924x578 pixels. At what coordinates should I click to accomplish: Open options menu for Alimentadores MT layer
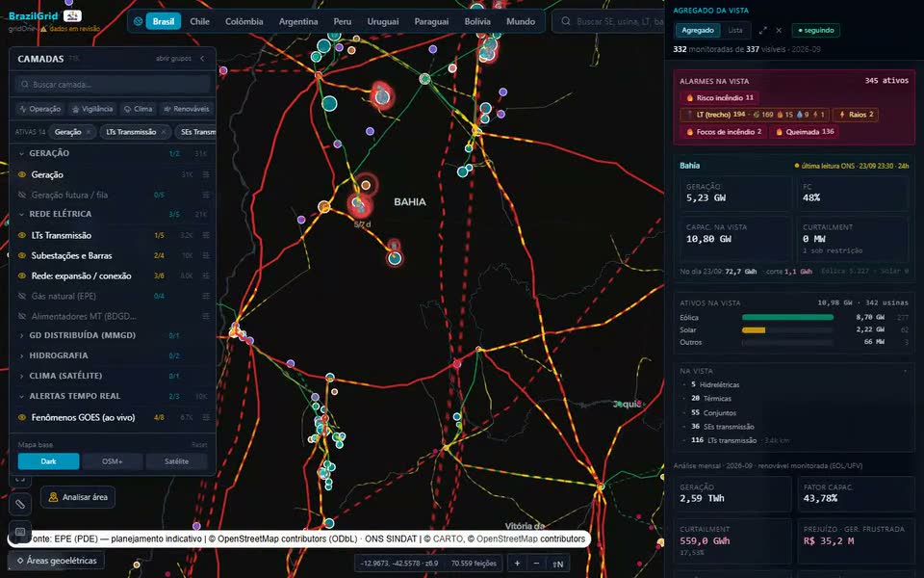pyautogui.click(x=206, y=316)
